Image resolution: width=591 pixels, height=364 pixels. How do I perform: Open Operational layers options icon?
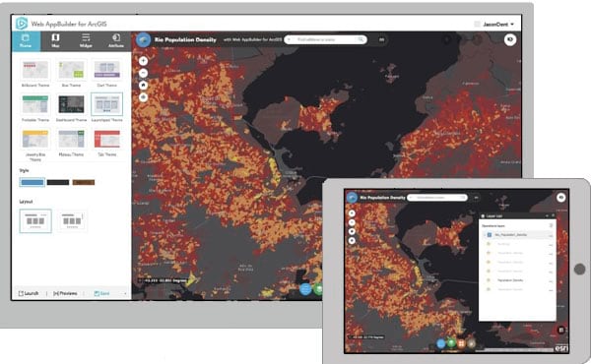click(551, 225)
